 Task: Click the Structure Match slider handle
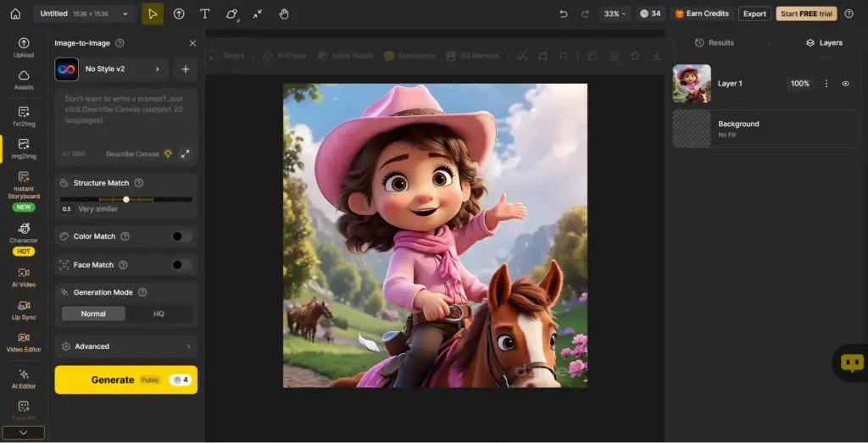(x=126, y=199)
